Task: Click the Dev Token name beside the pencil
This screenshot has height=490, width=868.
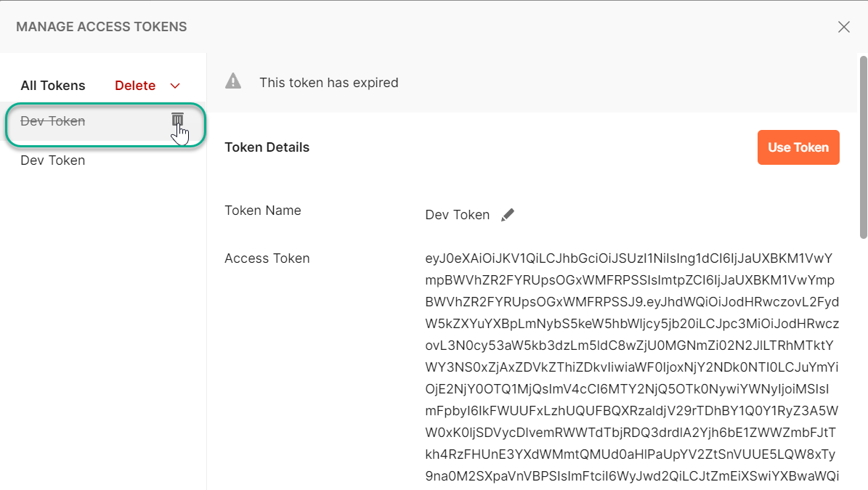Action: pyautogui.click(x=458, y=214)
